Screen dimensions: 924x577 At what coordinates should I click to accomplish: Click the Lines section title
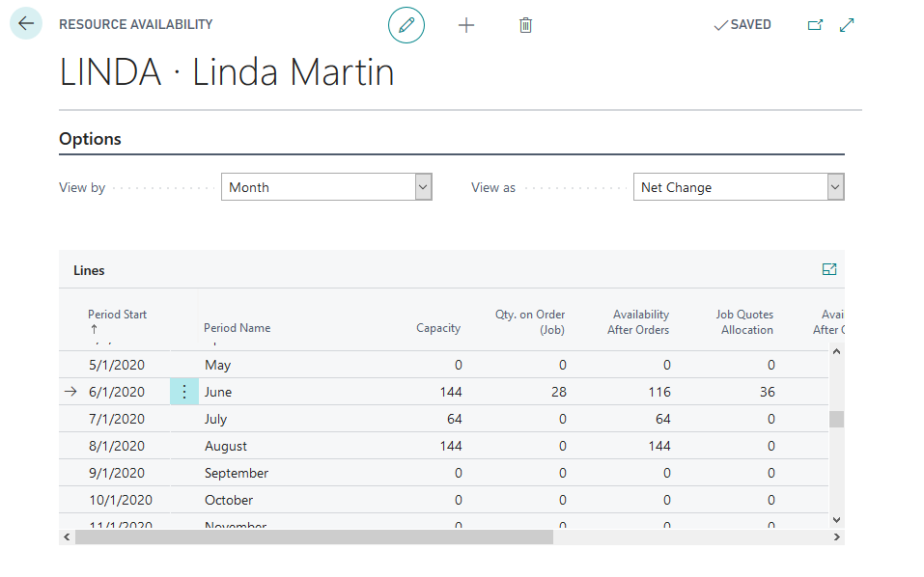tap(89, 270)
